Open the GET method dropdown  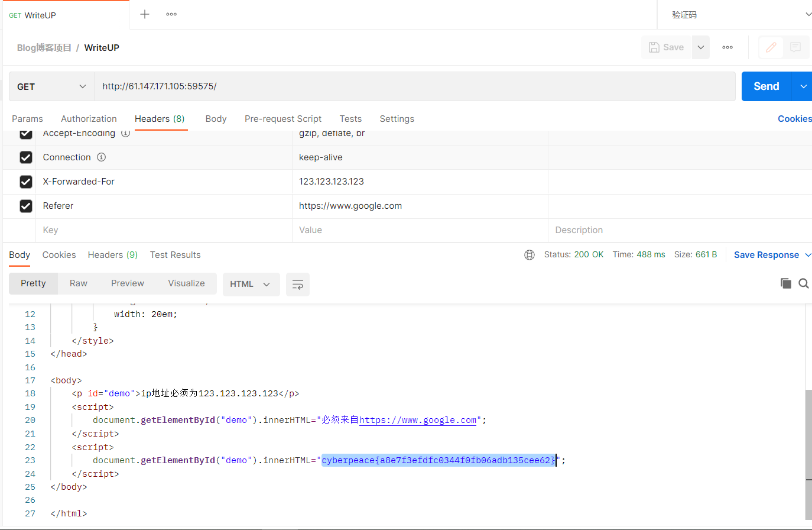point(51,86)
